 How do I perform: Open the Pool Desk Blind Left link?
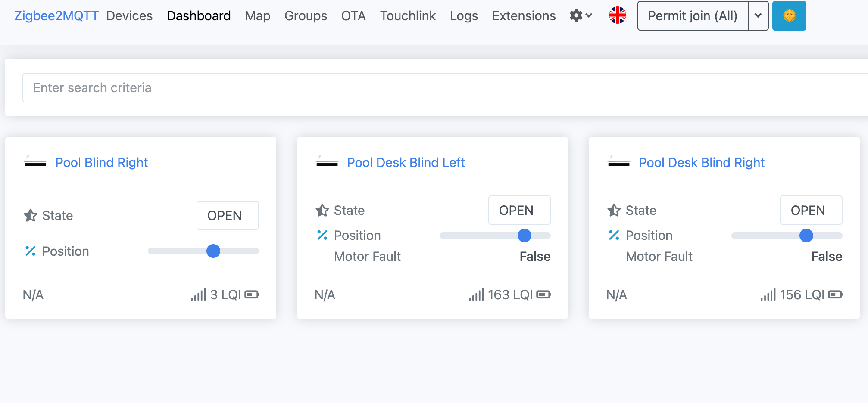tap(406, 162)
